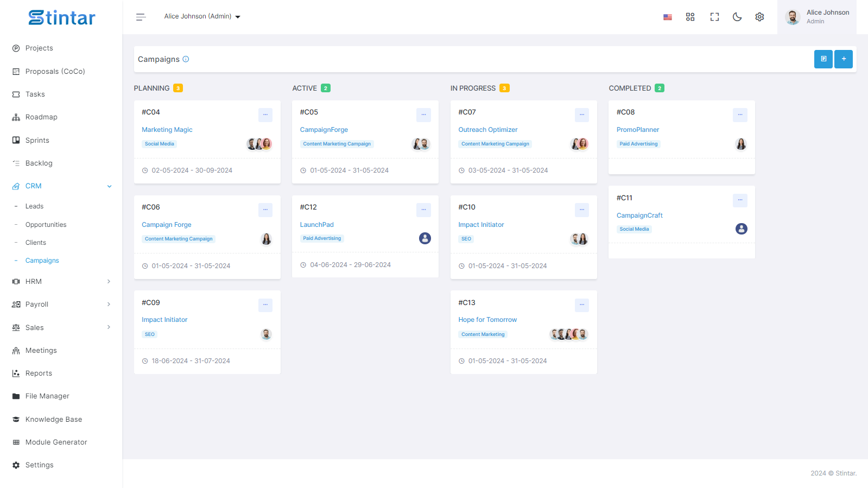Toggle dark mode moon icon
This screenshot has height=488, width=868.
coord(737,17)
